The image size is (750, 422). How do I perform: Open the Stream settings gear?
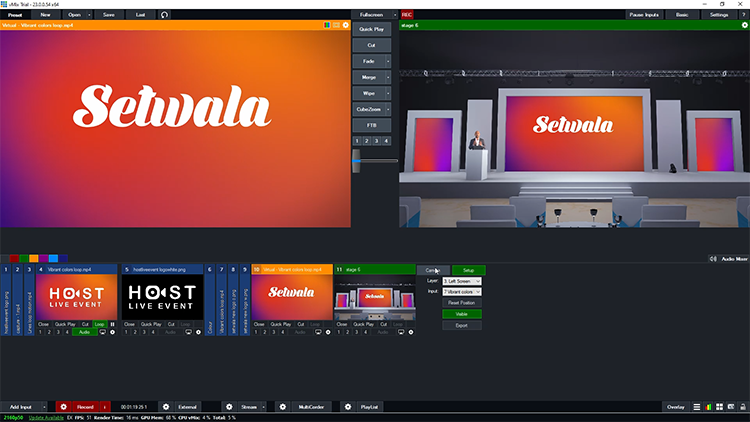pos(229,407)
